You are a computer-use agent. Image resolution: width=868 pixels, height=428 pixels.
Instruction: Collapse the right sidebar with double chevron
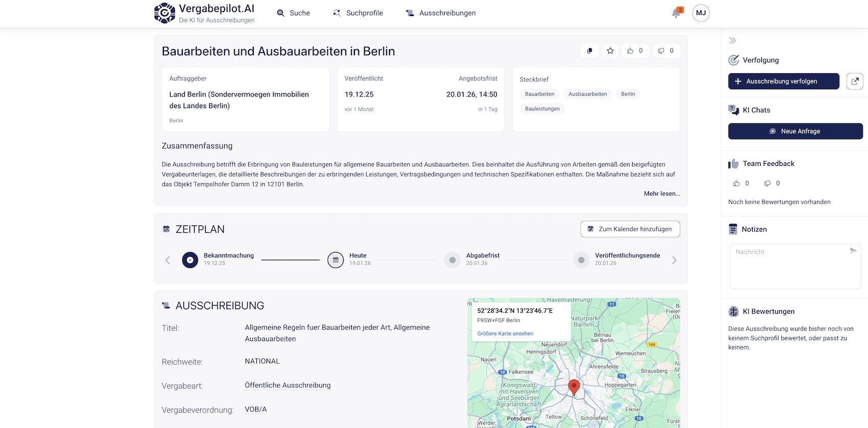[733, 41]
